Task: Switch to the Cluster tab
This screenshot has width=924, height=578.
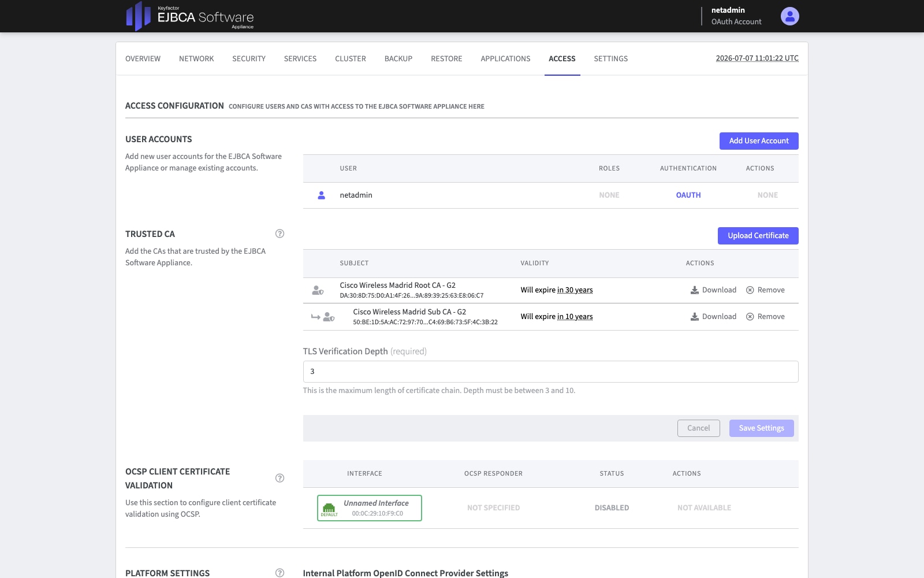Action: point(351,59)
